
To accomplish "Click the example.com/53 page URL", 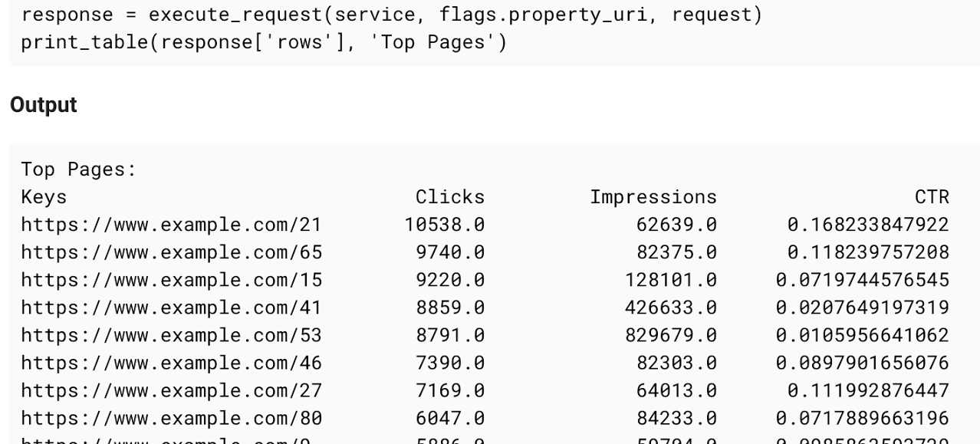I will pos(171,335).
